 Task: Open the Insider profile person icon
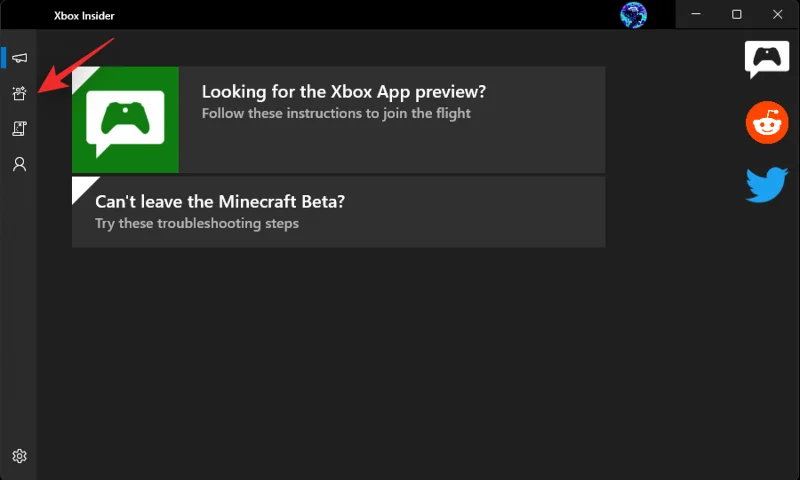(19, 164)
